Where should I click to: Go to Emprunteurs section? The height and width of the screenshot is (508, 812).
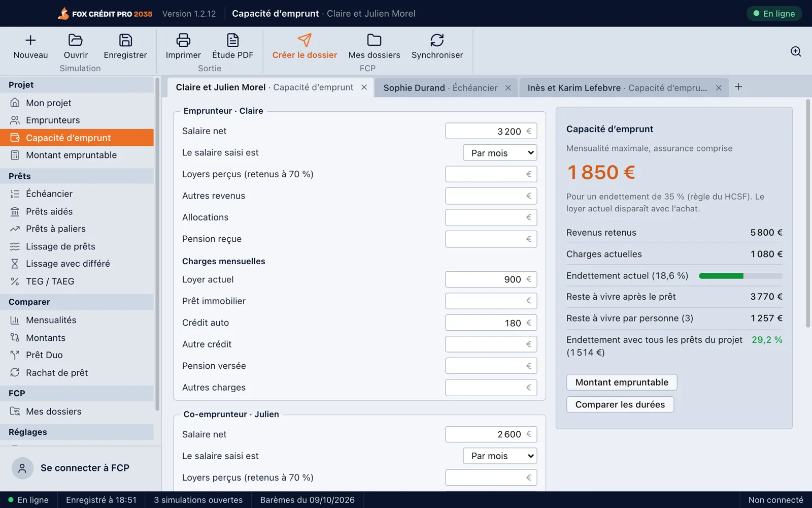[x=77, y=120]
